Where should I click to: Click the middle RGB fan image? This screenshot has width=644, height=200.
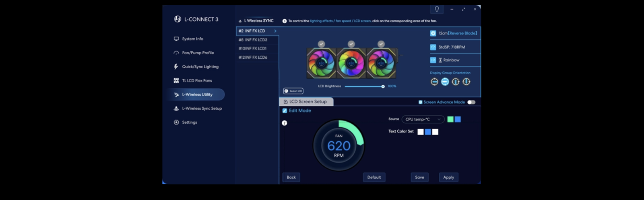[x=351, y=63]
